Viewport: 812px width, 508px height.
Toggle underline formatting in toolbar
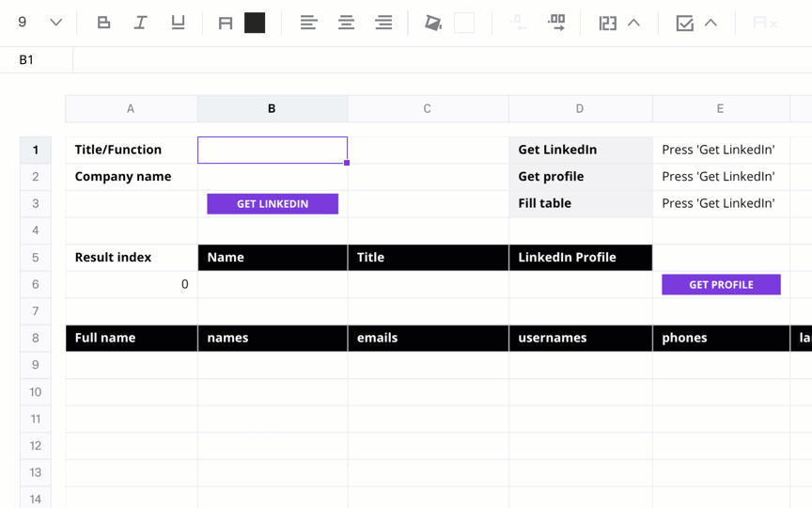178,23
